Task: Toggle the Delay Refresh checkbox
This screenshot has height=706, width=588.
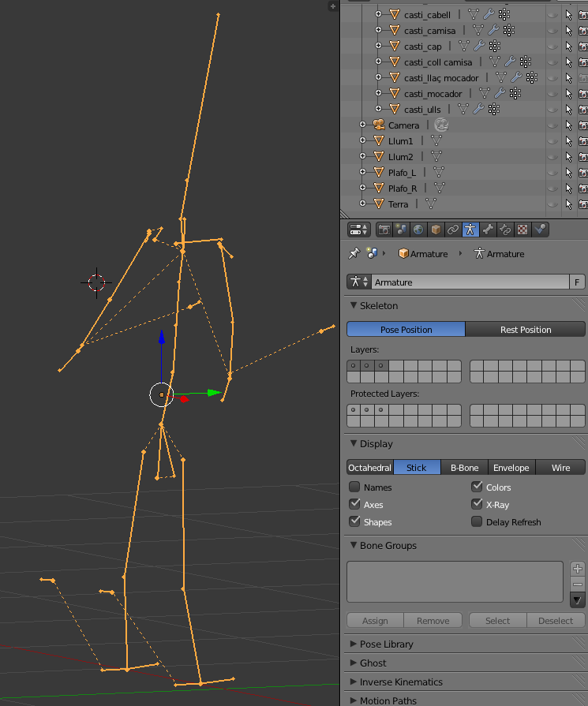Action: (x=477, y=521)
